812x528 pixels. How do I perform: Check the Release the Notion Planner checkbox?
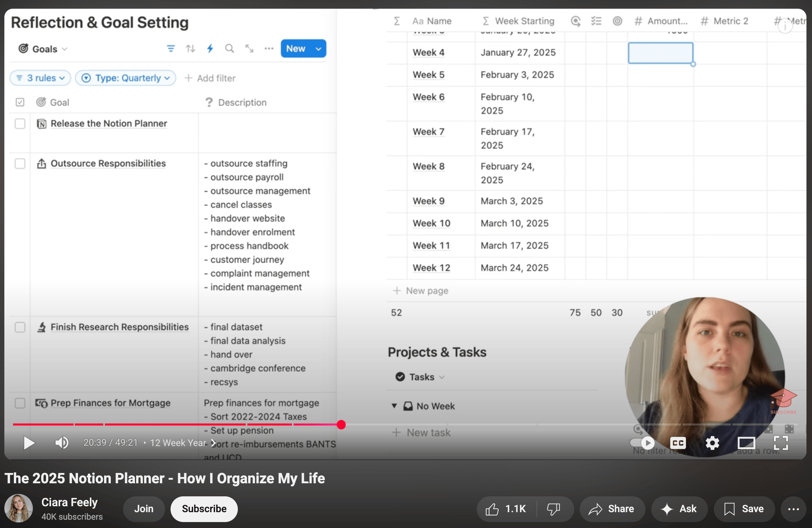pyautogui.click(x=20, y=123)
